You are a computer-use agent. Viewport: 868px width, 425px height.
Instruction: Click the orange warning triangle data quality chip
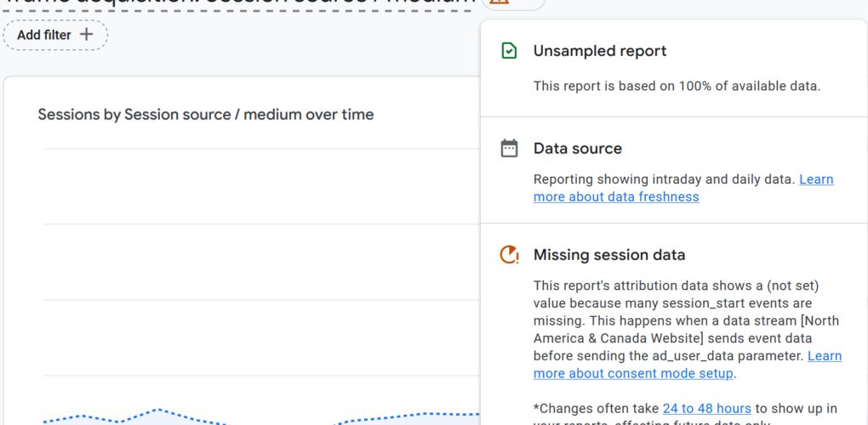[513, 3]
